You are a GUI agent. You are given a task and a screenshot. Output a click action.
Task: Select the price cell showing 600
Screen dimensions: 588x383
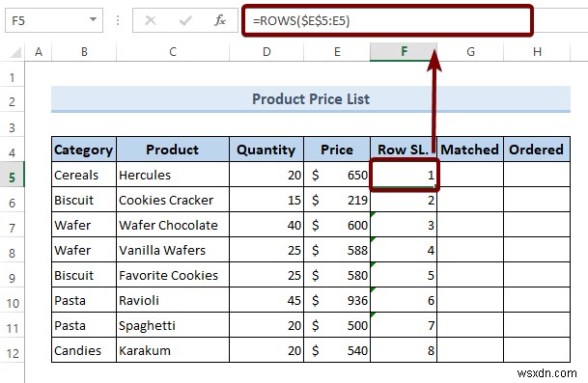click(337, 225)
